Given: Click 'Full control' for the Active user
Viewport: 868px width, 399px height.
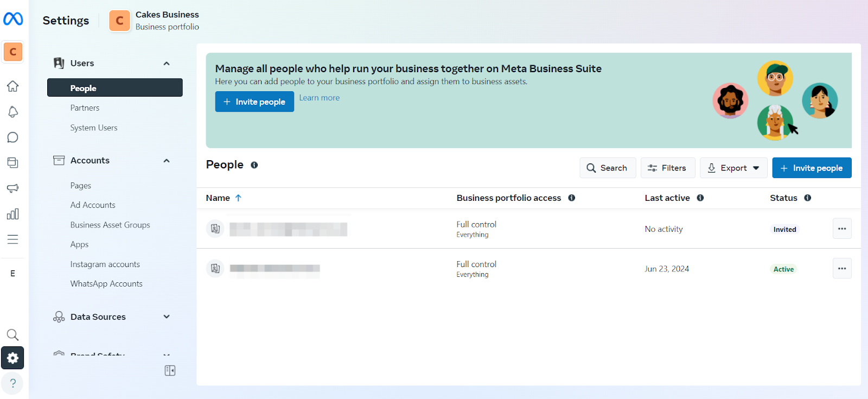Looking at the screenshot, I should [x=476, y=264].
